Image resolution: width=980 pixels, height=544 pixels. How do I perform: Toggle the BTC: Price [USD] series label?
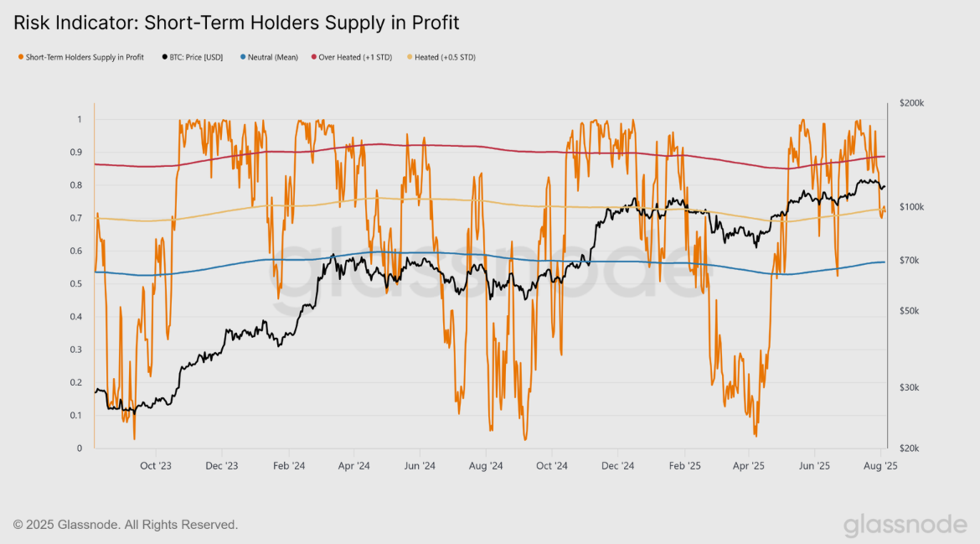197,58
